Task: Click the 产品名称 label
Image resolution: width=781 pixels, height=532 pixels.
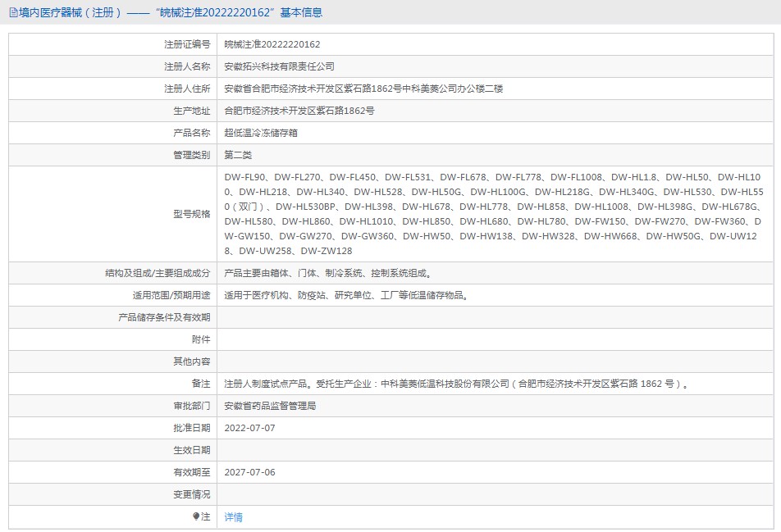Action: click(192, 133)
